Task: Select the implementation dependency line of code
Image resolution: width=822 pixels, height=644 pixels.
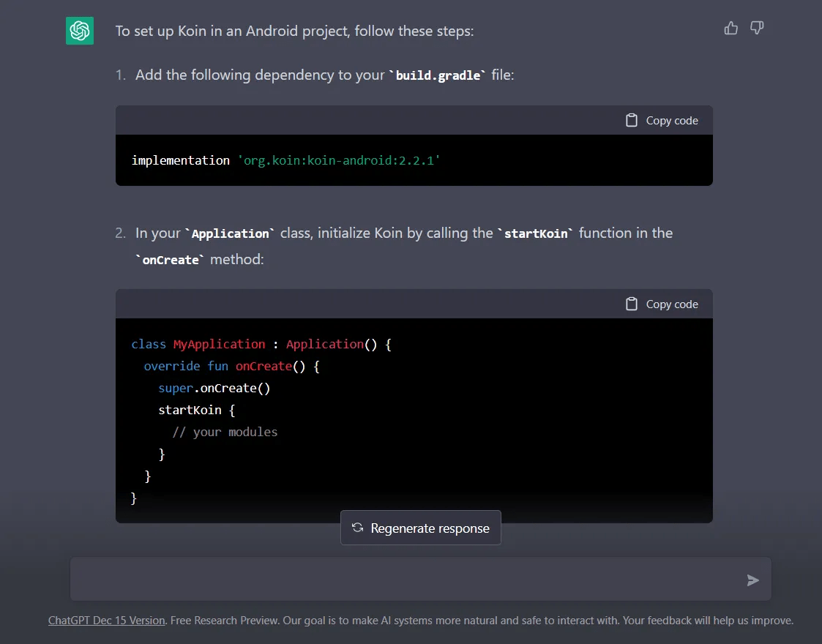Action: point(285,160)
